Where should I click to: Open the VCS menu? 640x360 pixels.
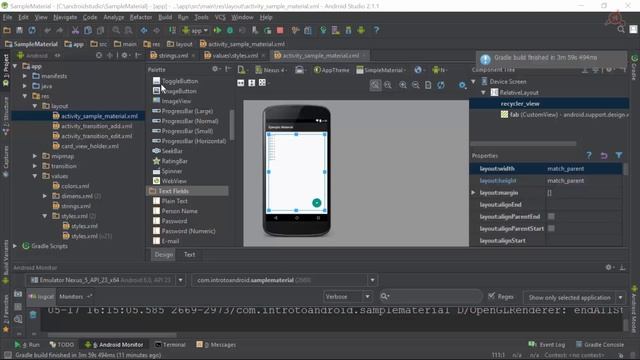tap(220, 17)
